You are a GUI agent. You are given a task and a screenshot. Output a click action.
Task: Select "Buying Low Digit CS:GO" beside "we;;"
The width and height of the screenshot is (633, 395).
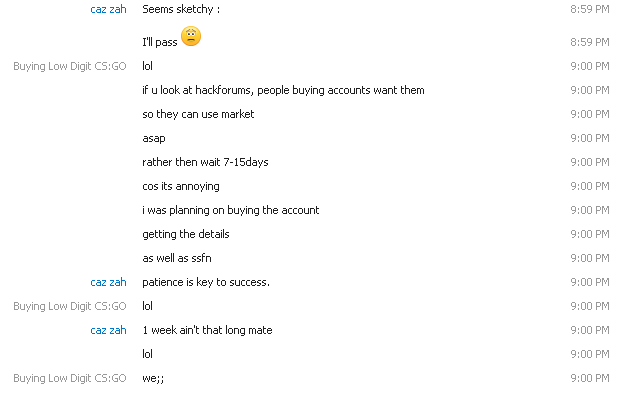coord(70,378)
